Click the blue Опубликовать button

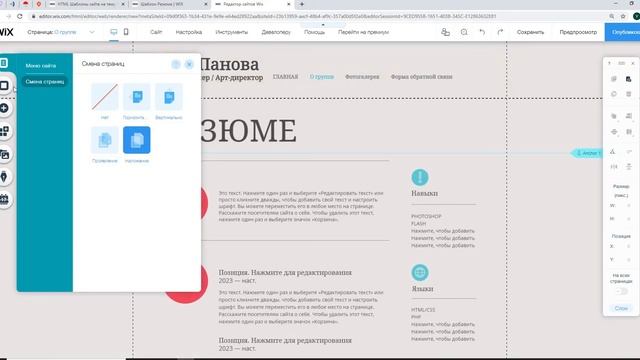[x=622, y=32]
